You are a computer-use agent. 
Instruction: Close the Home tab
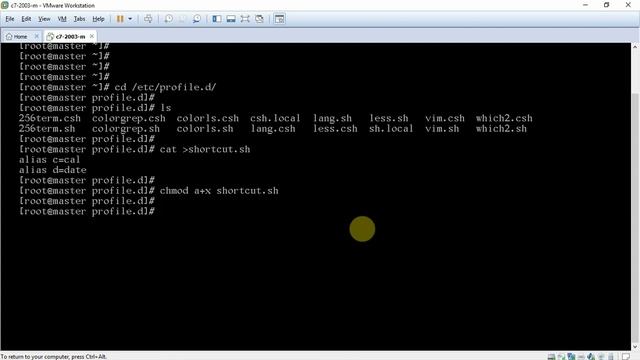coord(36,36)
